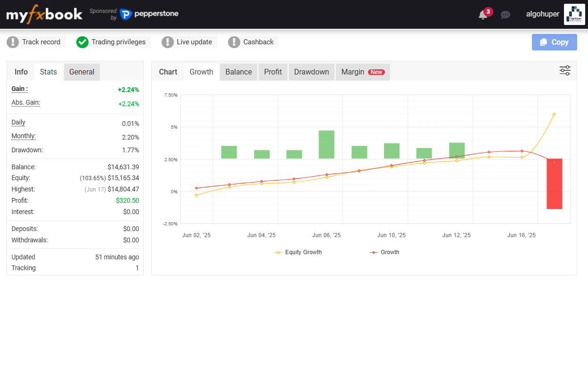Viewport: 588px width, 389px height.
Task: Click the Cashback status label
Action: 258,42
